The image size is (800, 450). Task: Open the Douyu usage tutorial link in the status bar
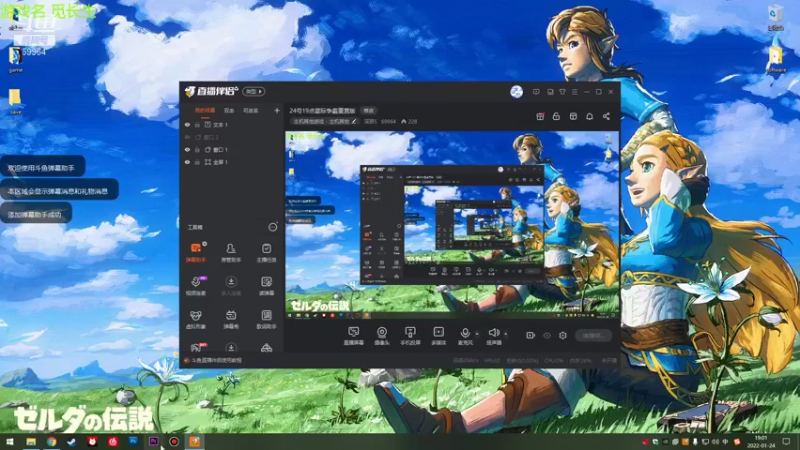click(217, 360)
